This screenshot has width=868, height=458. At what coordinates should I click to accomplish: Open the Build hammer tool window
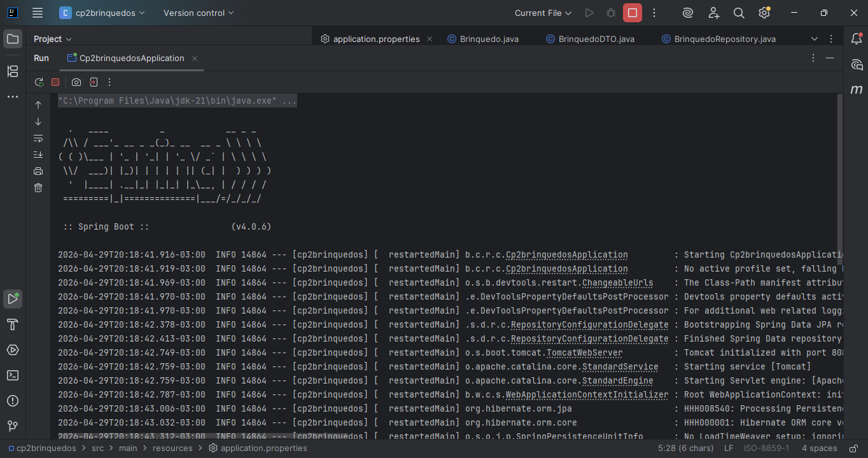(13, 324)
